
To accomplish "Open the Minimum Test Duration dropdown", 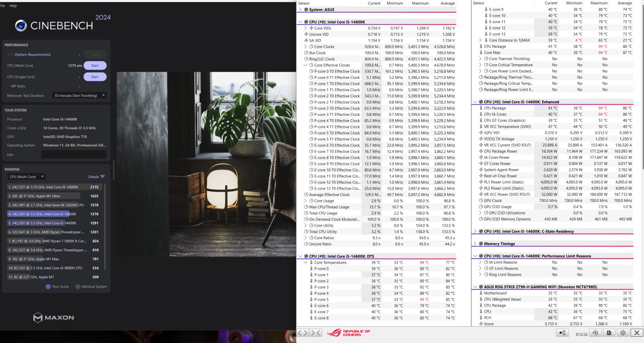I will point(79,96).
